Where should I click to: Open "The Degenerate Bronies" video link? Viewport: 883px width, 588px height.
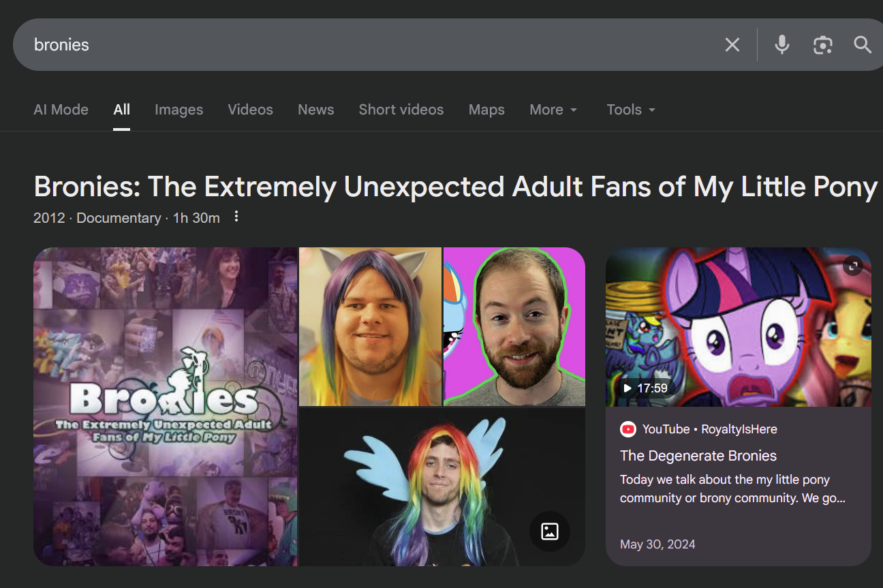(698, 456)
